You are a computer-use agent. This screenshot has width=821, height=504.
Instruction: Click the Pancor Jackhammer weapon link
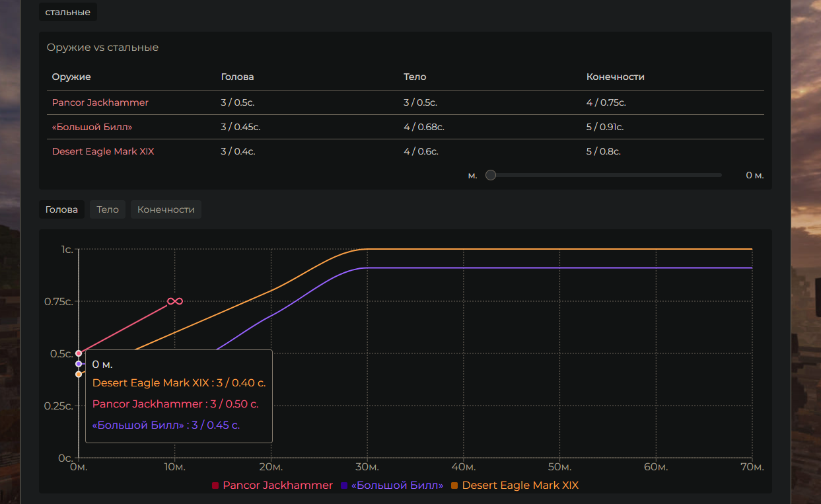pyautogui.click(x=100, y=102)
